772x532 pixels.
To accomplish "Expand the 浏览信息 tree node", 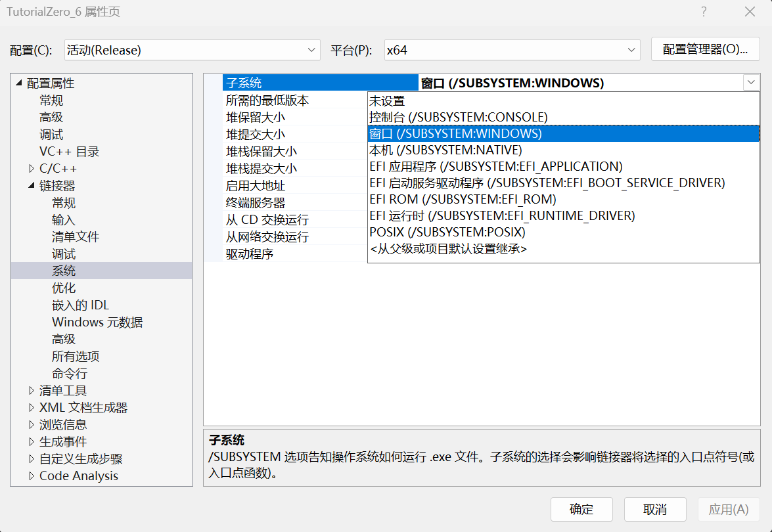I will coord(32,424).
